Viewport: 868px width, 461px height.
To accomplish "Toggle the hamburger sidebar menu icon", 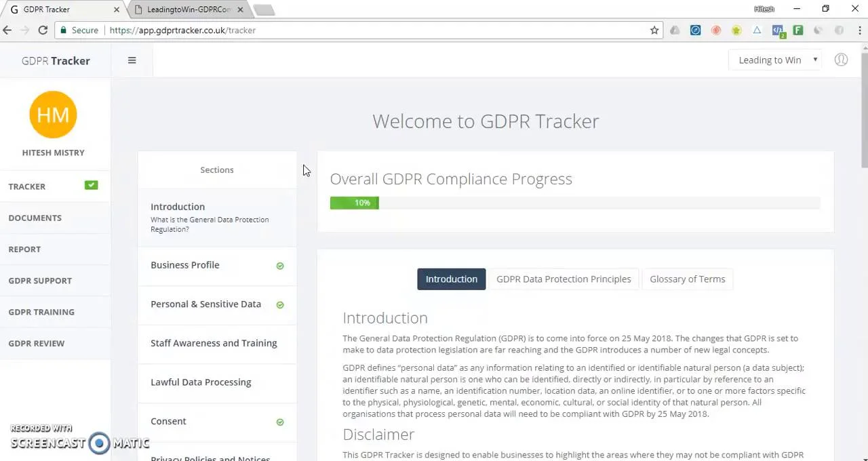I will pos(132,60).
